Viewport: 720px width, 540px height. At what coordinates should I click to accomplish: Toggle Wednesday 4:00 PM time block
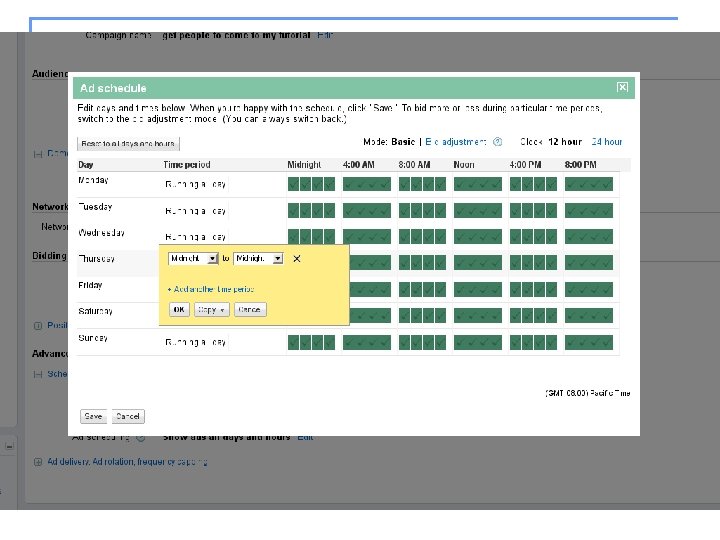(534, 237)
